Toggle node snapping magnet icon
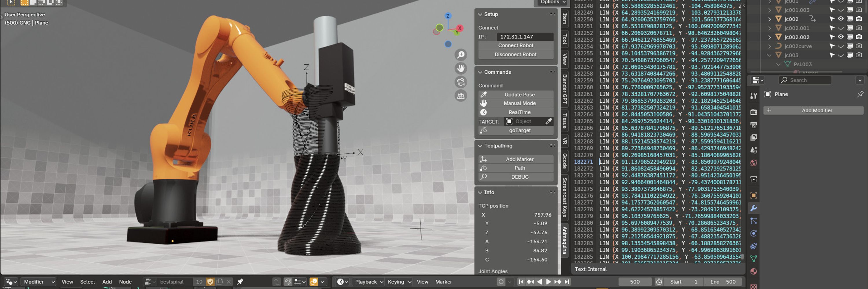 (288, 281)
